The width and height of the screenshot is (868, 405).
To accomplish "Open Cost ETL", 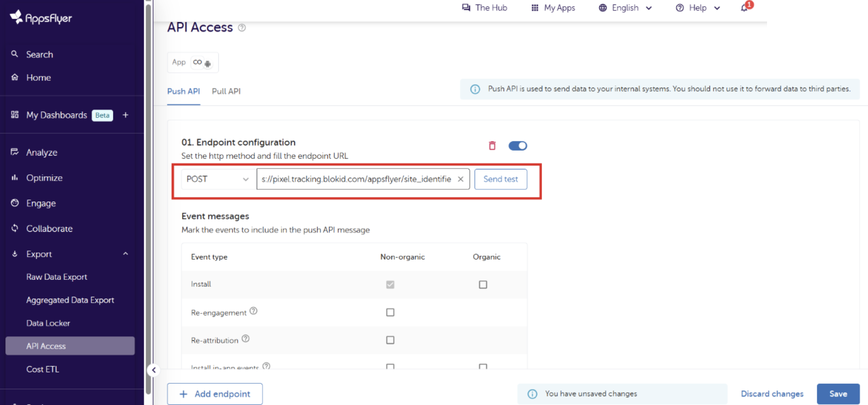I will pos(43,369).
